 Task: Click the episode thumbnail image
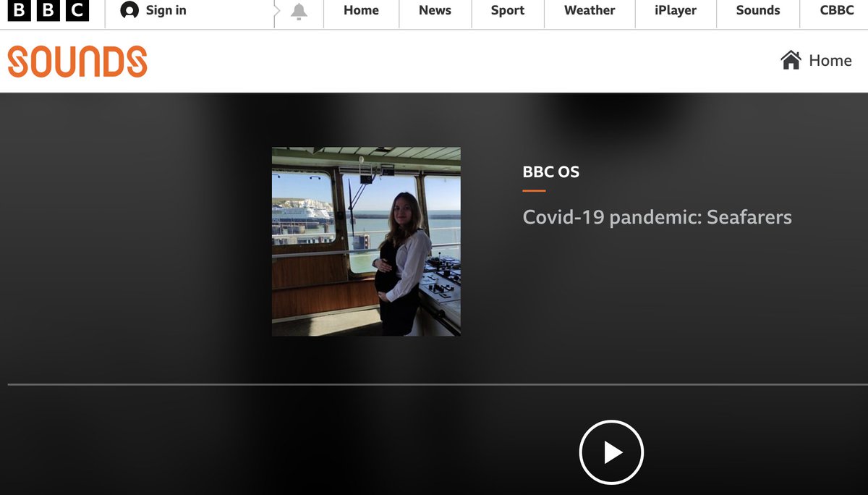tap(366, 242)
